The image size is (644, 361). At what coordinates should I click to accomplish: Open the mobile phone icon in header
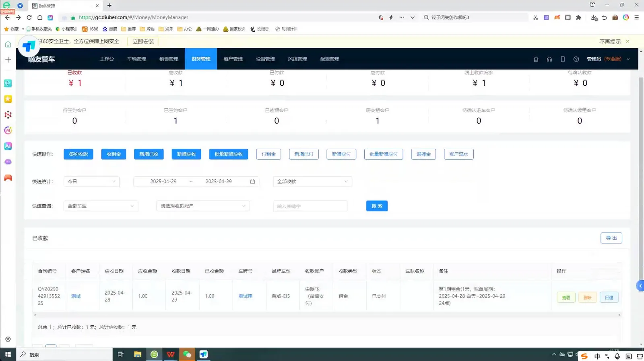(x=563, y=59)
